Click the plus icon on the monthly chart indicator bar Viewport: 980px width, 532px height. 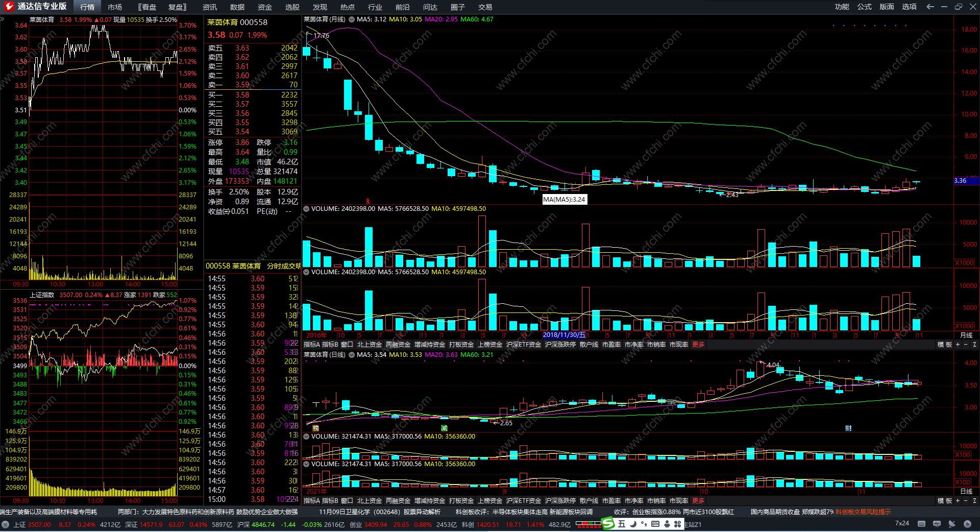(958, 345)
